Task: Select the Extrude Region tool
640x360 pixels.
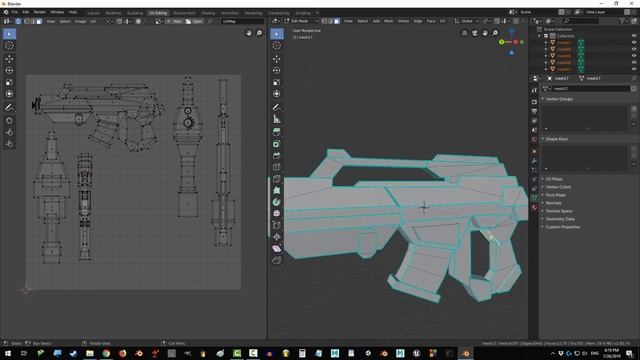Action: [x=277, y=132]
